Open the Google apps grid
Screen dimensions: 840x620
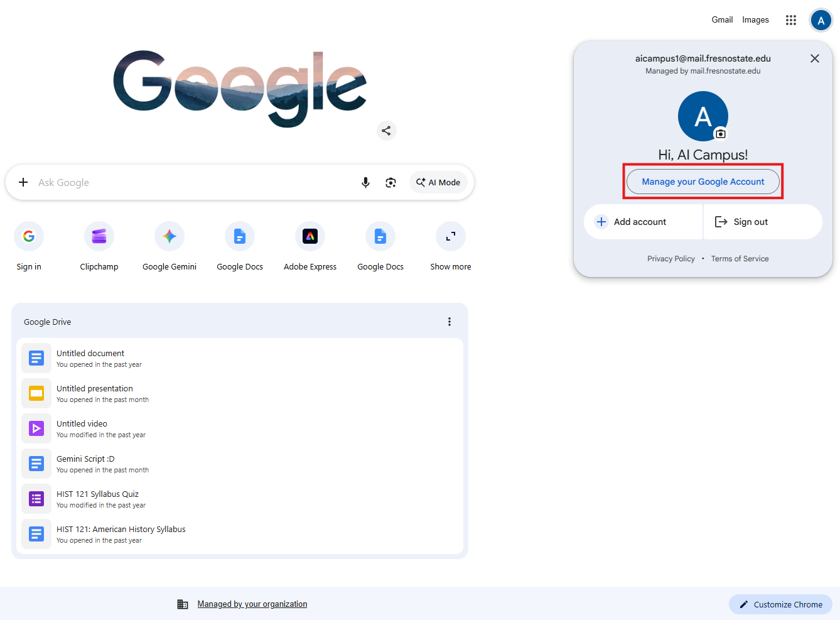[791, 20]
